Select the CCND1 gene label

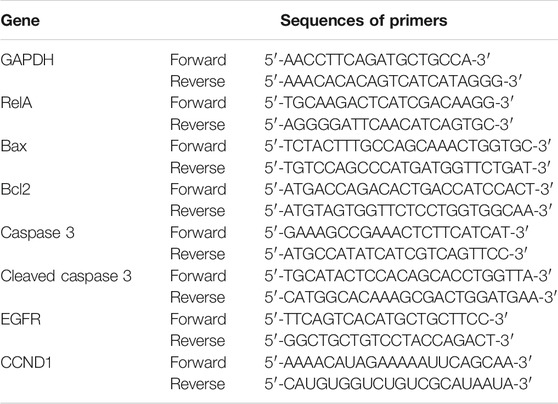26,362
